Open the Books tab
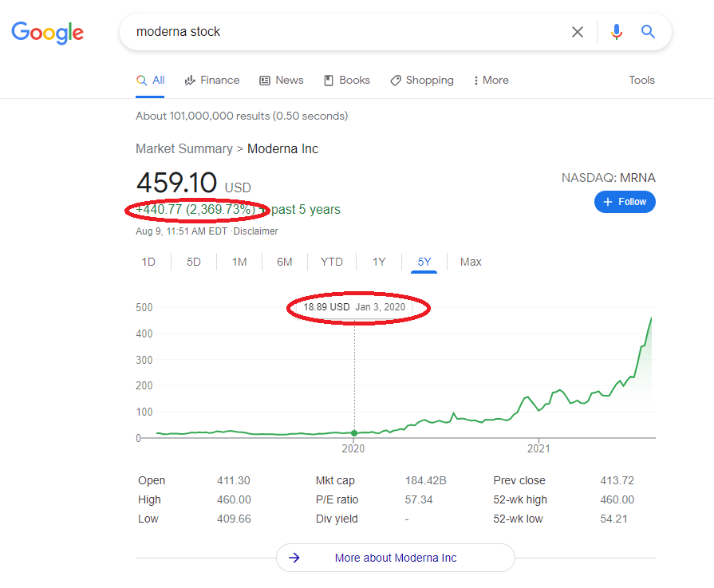The image size is (714, 588). [346, 80]
